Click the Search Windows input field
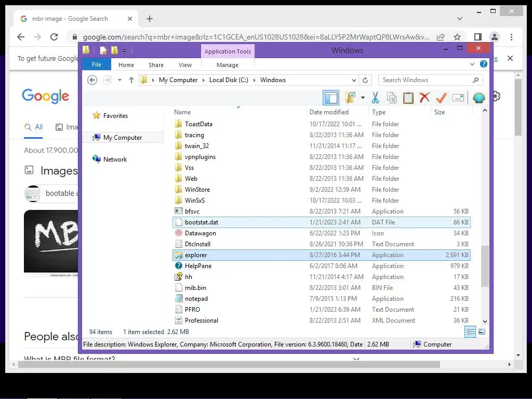 pos(430,80)
